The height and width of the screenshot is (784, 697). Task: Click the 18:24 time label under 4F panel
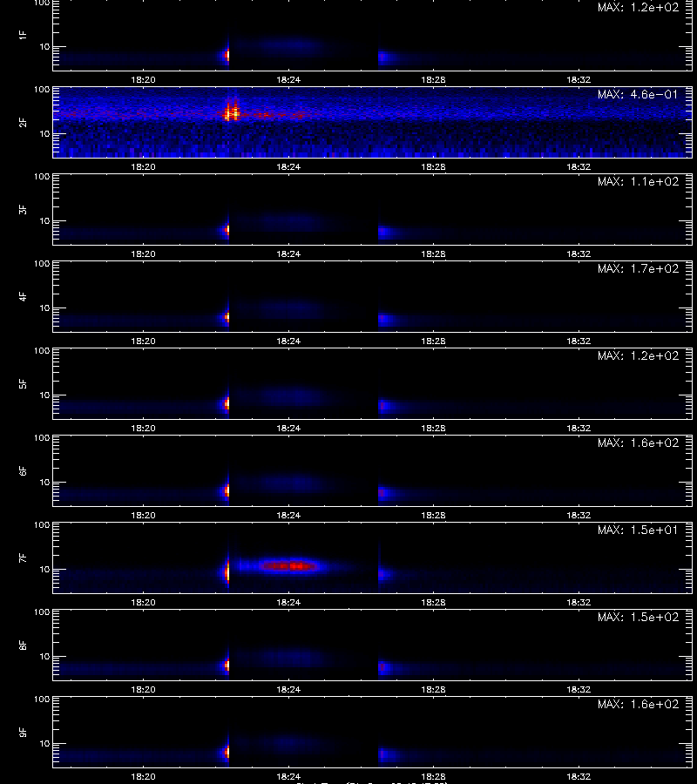point(288,341)
